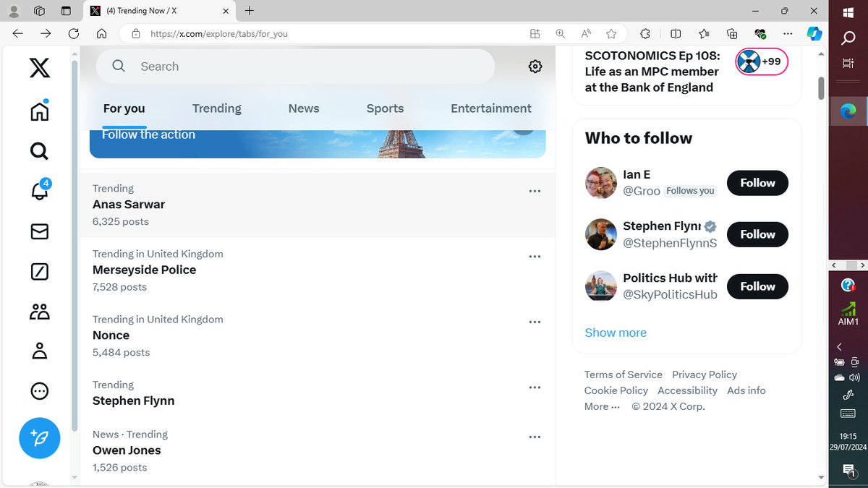This screenshot has width=868, height=488.
Task: Open more options for Anas Sarwar trend
Action: 535,191
